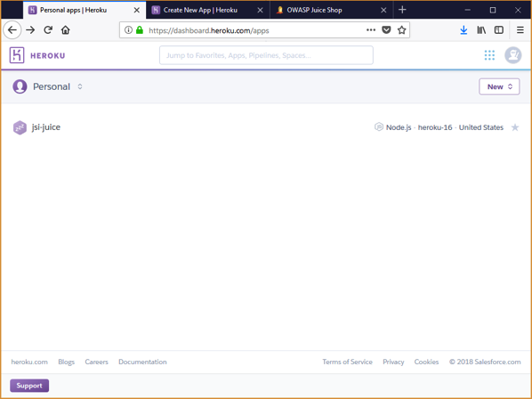
Task: Expand the New dropdown button
Action: 499,86
